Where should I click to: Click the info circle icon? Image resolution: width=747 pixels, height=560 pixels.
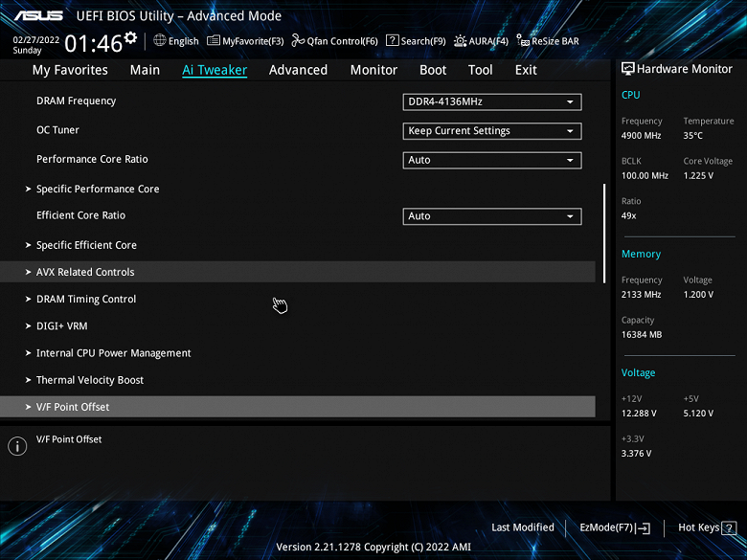(17, 446)
